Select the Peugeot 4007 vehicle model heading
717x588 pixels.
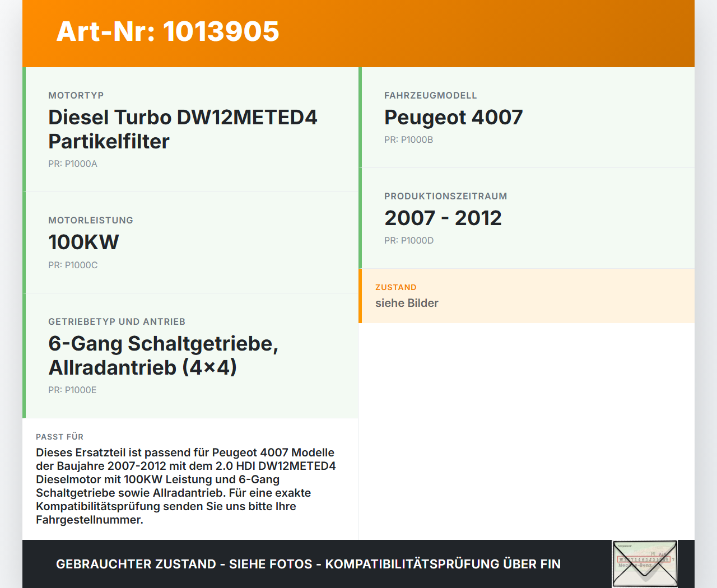click(x=453, y=118)
